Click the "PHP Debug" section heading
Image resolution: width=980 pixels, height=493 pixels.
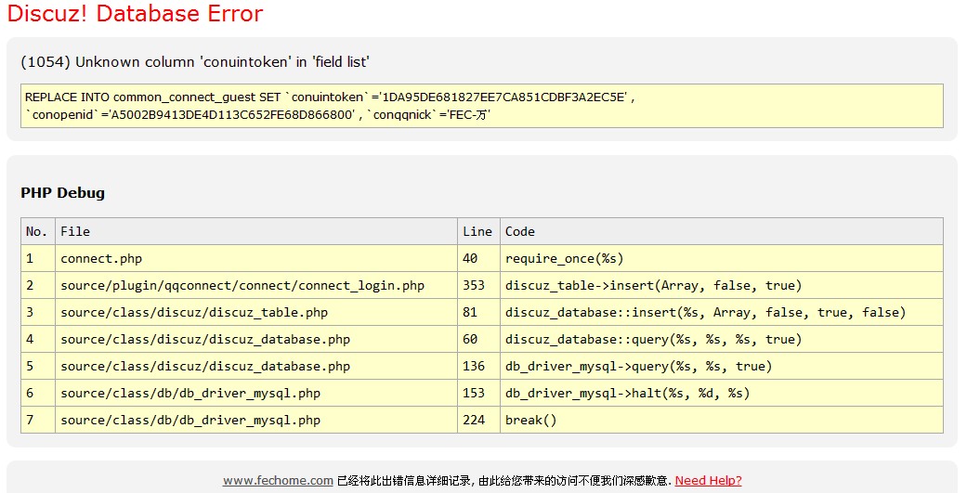(62, 193)
